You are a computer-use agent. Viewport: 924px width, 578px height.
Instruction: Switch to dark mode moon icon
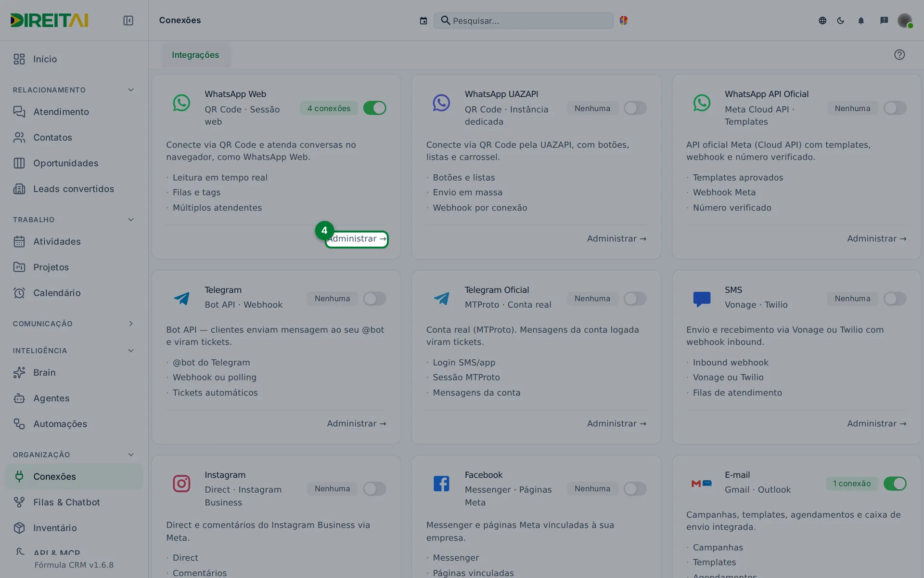(841, 20)
